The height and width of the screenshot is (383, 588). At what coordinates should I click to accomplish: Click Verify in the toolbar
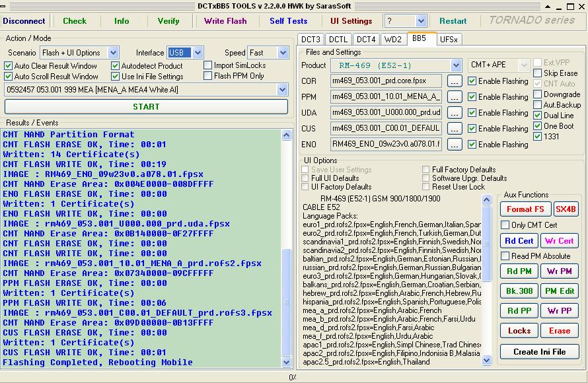click(168, 21)
